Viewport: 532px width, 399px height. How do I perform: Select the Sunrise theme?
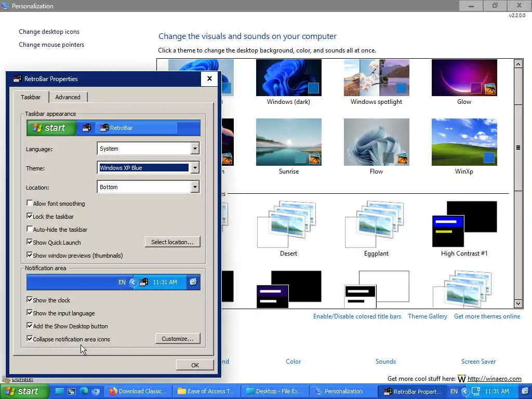(x=288, y=147)
